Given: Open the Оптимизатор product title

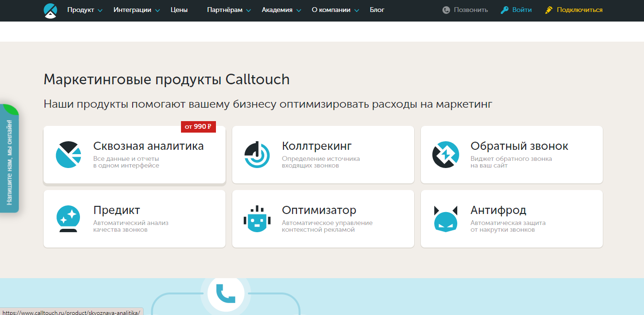Looking at the screenshot, I should pos(319,210).
